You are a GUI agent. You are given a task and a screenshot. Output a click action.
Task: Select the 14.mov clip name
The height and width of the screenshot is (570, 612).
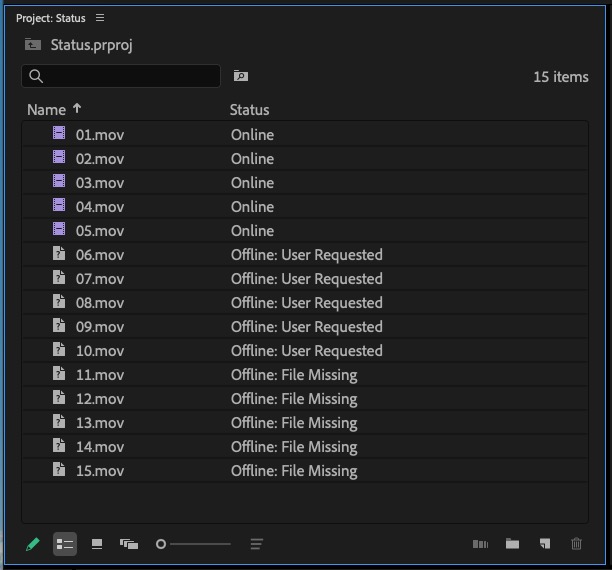pos(100,447)
